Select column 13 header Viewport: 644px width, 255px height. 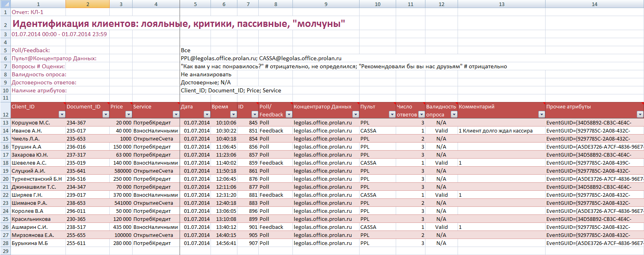tap(501, 4)
